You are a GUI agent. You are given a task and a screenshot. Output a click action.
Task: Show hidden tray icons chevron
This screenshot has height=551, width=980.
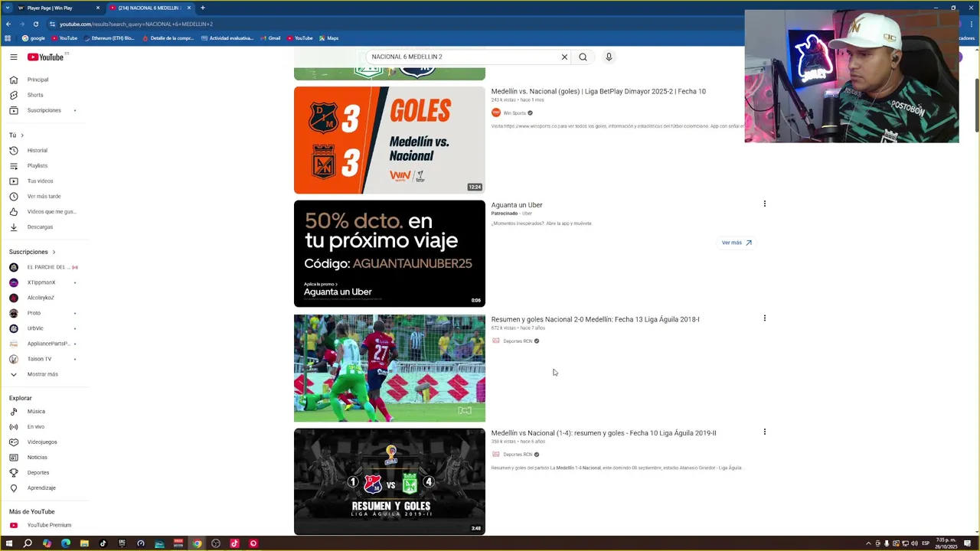[x=867, y=543]
